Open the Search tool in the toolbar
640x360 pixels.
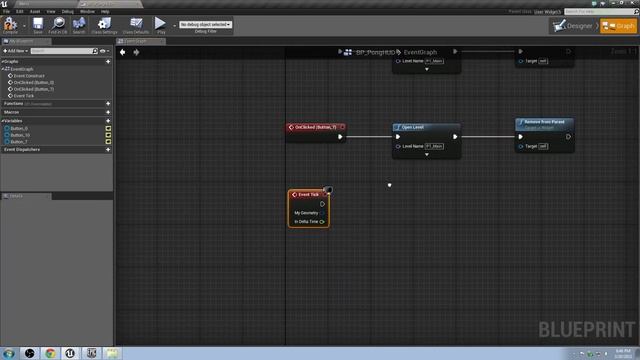[x=79, y=24]
